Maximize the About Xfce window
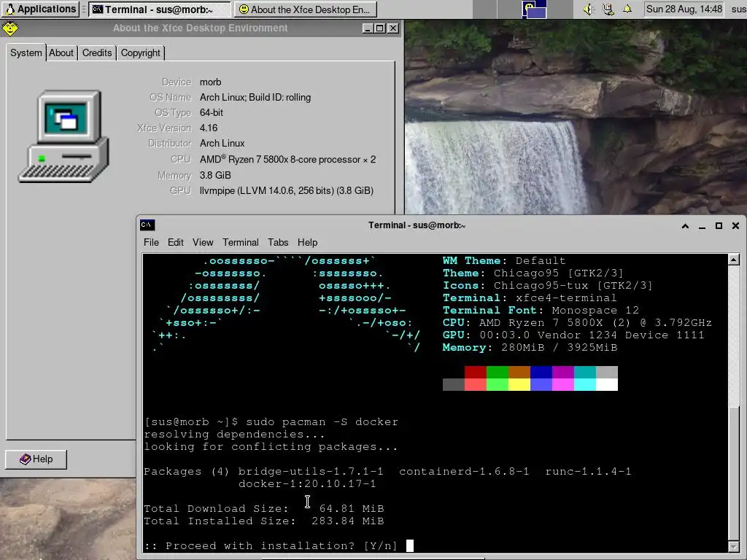Viewport: 747px width, 560px height. [x=379, y=28]
